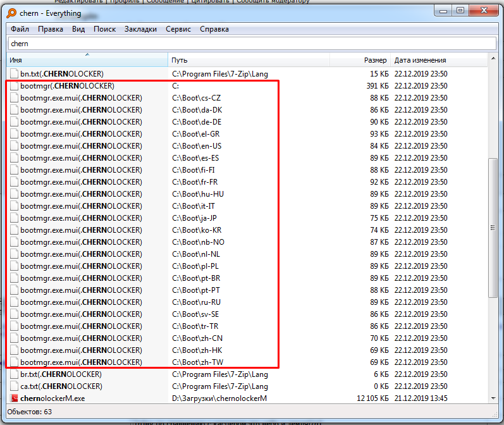Image resolution: width=504 pixels, height=425 pixels.
Task: Select the bootmgr.exe.mui row in C:\Boot\sv-SE
Action: [x=247, y=314]
